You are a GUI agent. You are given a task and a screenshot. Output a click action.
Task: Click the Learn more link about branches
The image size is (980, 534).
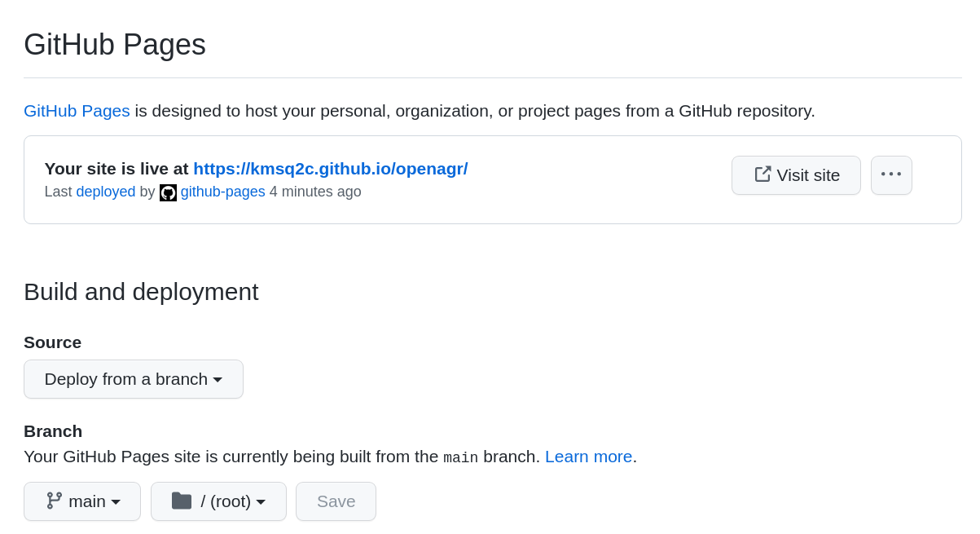(588, 457)
